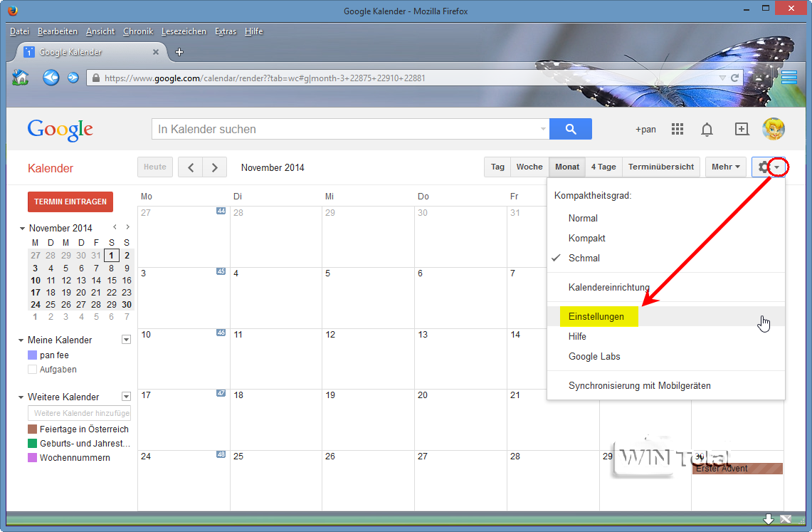
Task: Open the Hilfe menu in menu bar
Action: (x=254, y=31)
